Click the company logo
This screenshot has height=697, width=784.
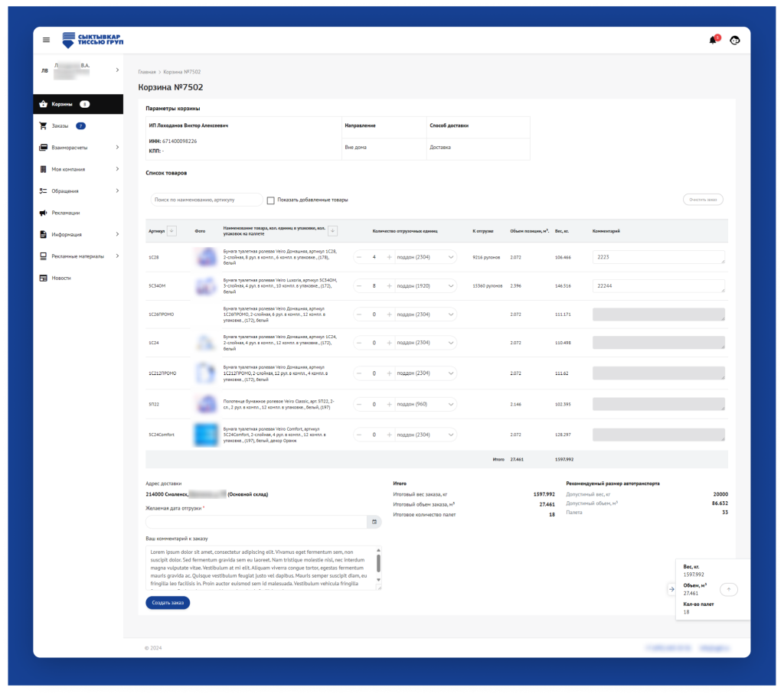pyautogui.click(x=93, y=40)
